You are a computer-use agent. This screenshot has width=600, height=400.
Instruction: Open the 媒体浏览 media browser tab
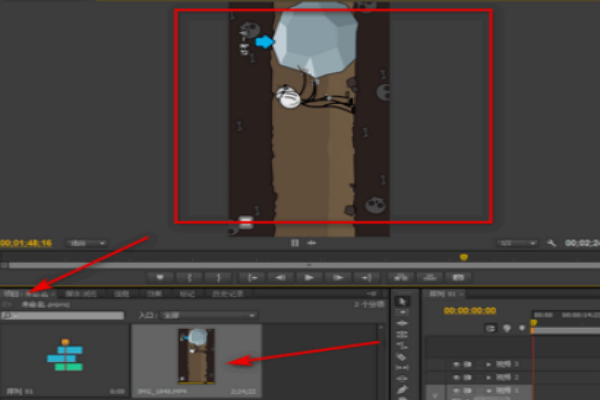(81, 294)
